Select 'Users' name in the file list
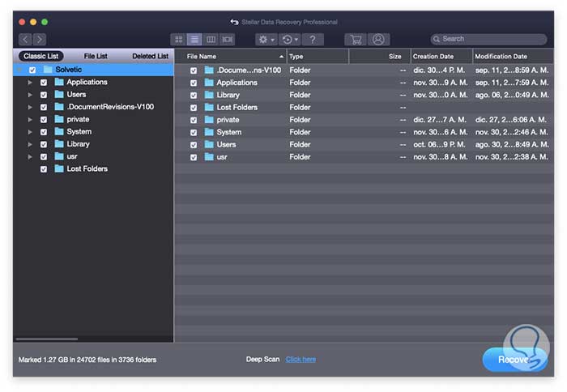The height and width of the screenshot is (392, 567). click(226, 145)
